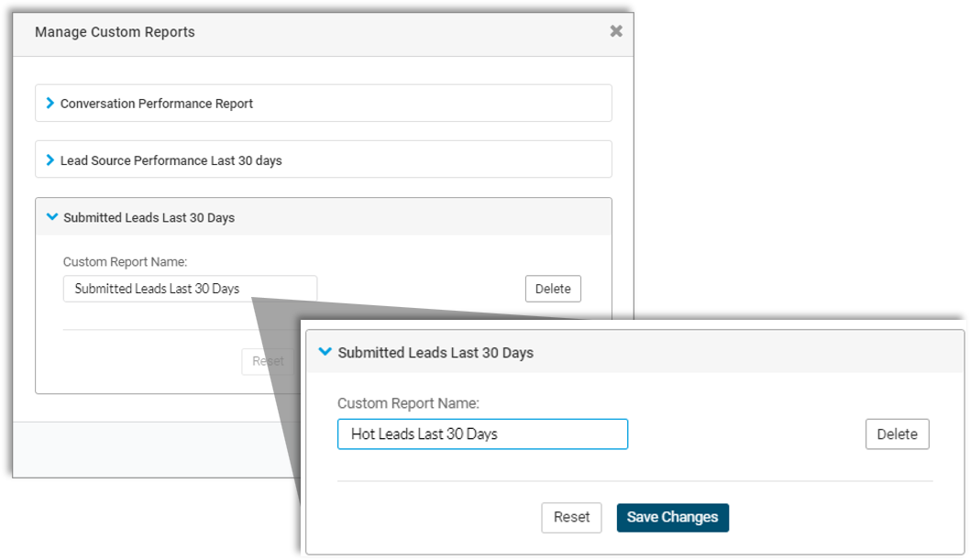Click Custom Report Name label in main dialog
Viewport: 970px width, 560px height.
[x=125, y=262]
